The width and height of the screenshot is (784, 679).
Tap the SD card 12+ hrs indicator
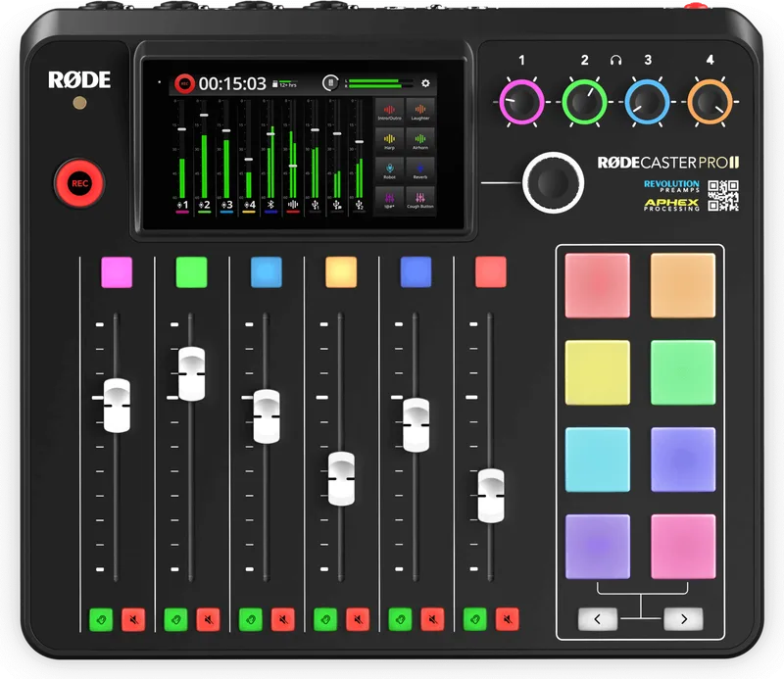tap(284, 83)
